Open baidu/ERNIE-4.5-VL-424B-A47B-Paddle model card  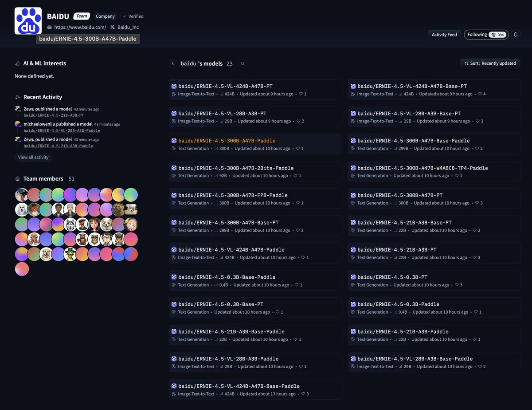pyautogui.click(x=255, y=253)
